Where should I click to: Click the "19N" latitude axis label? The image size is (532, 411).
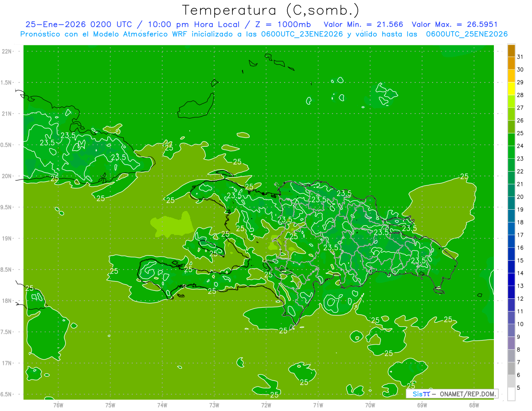(x=7, y=239)
